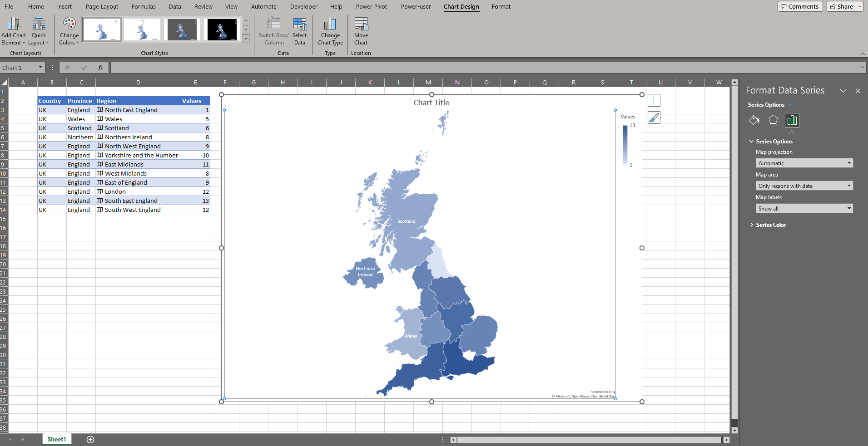Click the Share button
The width and height of the screenshot is (868, 446).
[x=843, y=6]
